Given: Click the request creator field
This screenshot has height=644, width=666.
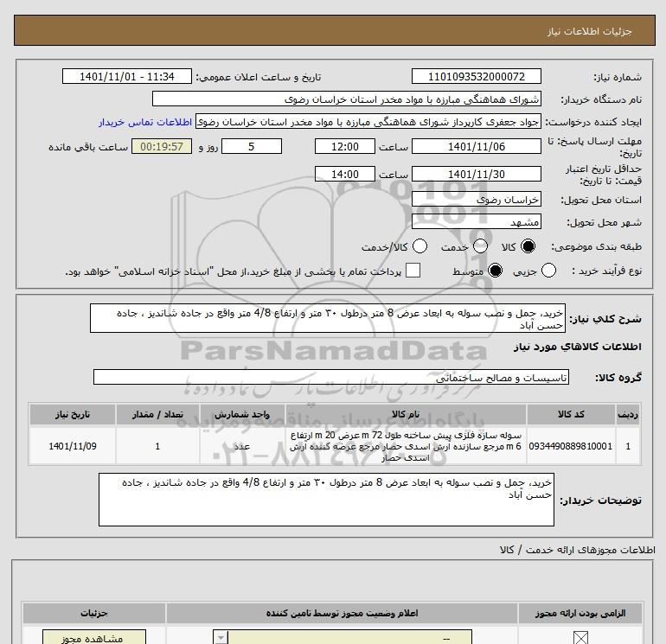Looking at the screenshot, I should click(x=368, y=122).
